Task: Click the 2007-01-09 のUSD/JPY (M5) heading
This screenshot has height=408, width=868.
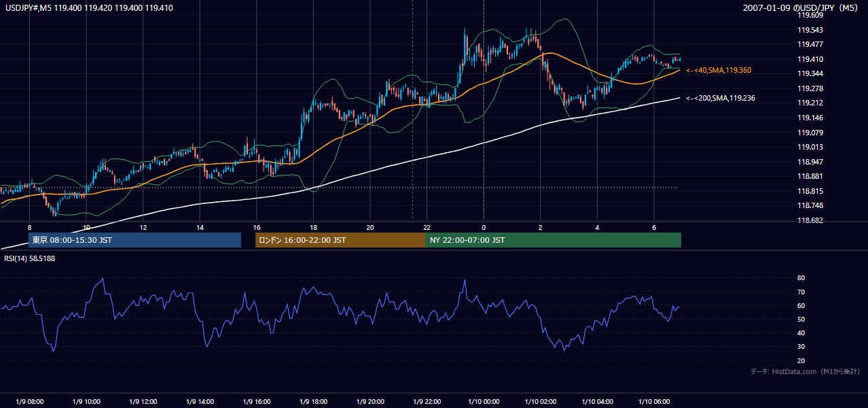Action: pos(801,8)
